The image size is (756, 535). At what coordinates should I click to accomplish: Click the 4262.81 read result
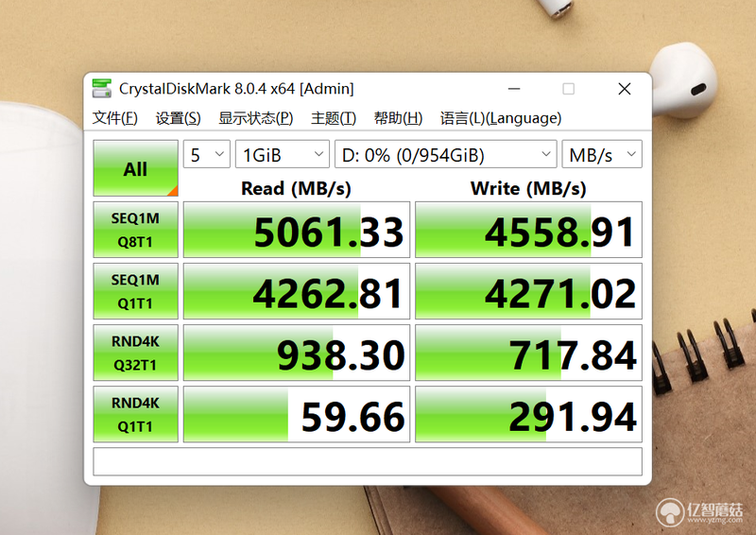coord(297,291)
